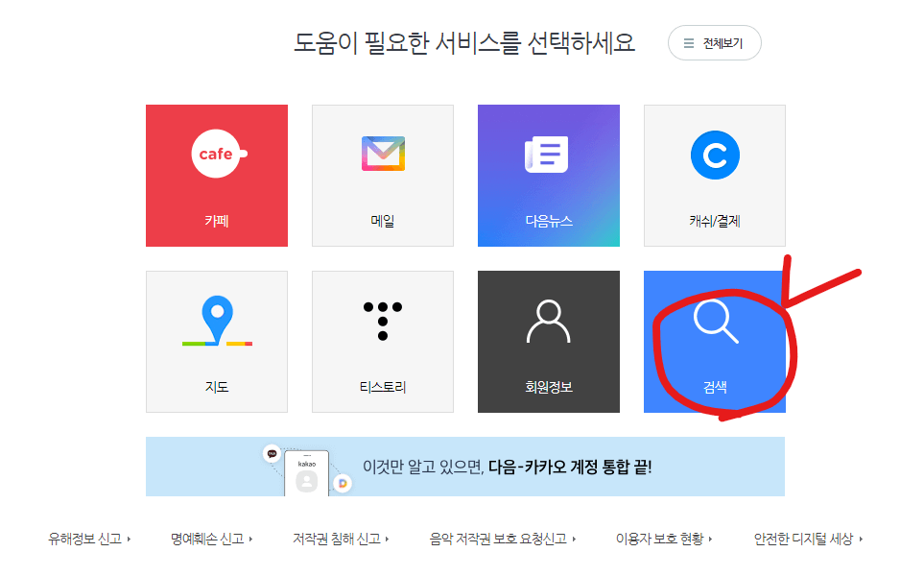Image resolution: width=924 pixels, height=576 pixels.
Task: Visit the 이용자 보호 현황 link
Action: pos(664,539)
